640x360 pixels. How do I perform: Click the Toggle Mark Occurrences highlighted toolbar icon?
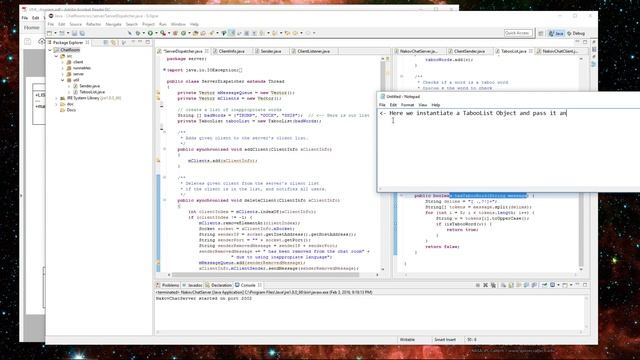pos(231,33)
